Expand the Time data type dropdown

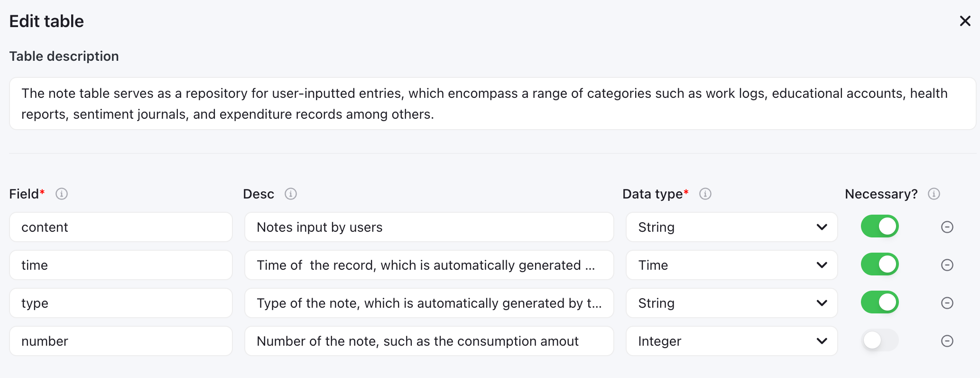coord(732,265)
